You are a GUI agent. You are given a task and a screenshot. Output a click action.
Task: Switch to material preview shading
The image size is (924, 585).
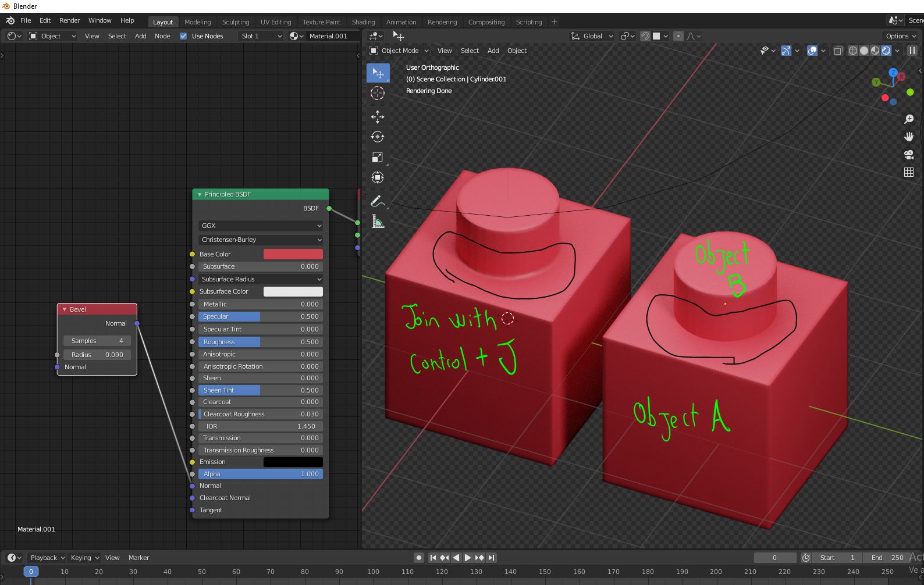click(875, 51)
